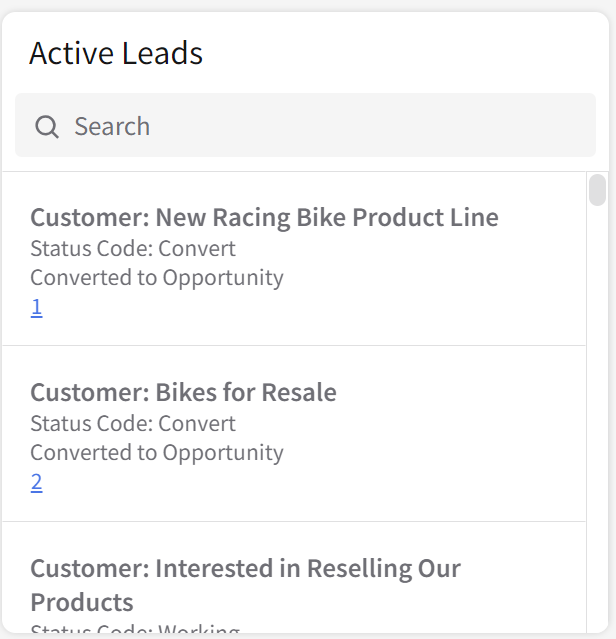Select Interested in Reselling Our Products lead

click(x=245, y=569)
